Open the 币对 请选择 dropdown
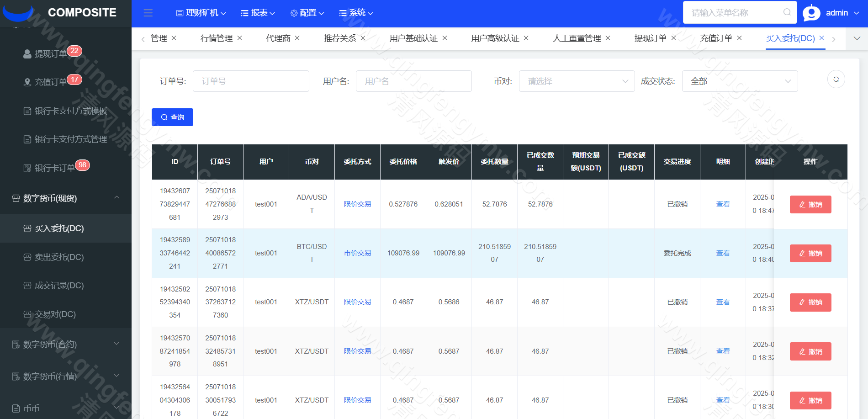The height and width of the screenshot is (419, 868). point(577,81)
